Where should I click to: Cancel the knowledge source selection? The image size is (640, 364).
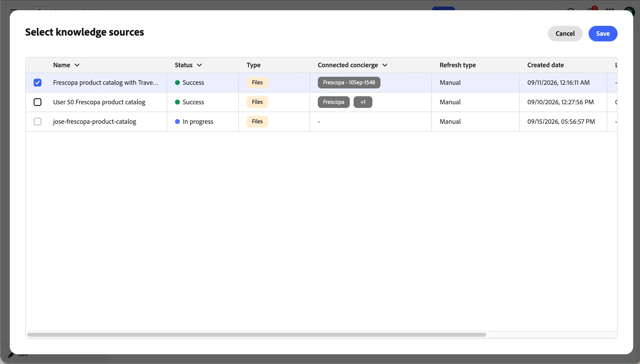(565, 33)
